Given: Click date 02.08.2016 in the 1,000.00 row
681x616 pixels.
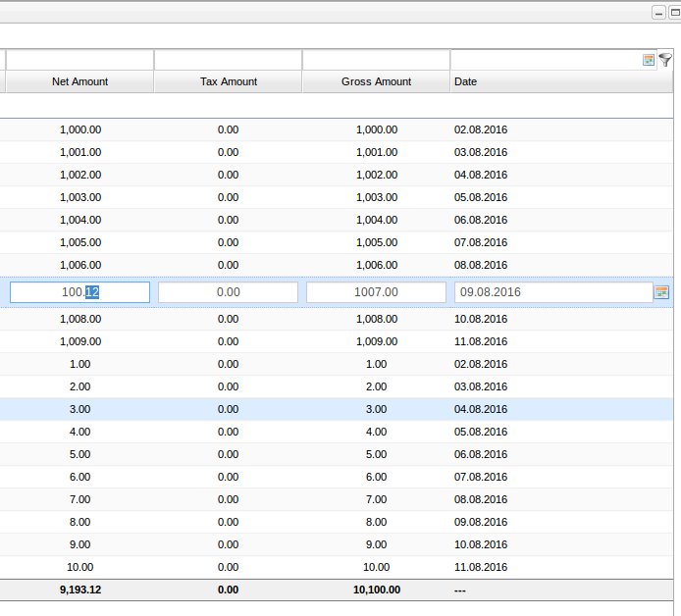Looking at the screenshot, I should (x=481, y=129).
